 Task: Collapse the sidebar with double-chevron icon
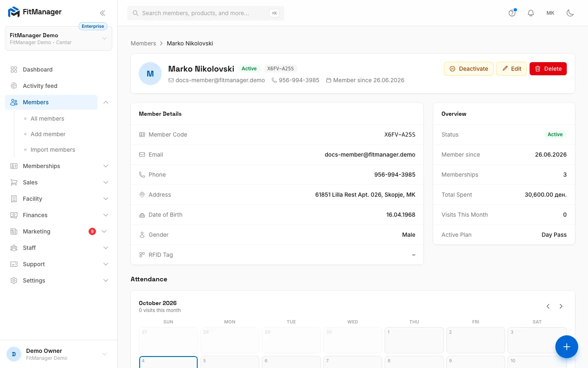[x=102, y=13]
